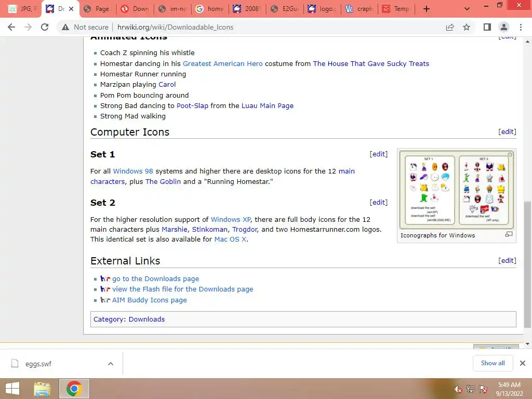
Task: Open File Explorer from taskbar
Action: click(x=43, y=389)
